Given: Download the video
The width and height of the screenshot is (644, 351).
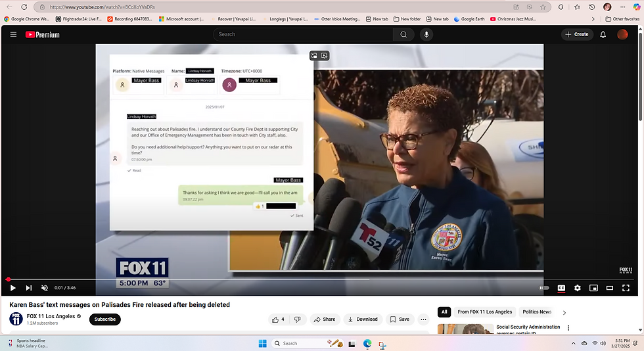Looking at the screenshot, I should 363,319.
